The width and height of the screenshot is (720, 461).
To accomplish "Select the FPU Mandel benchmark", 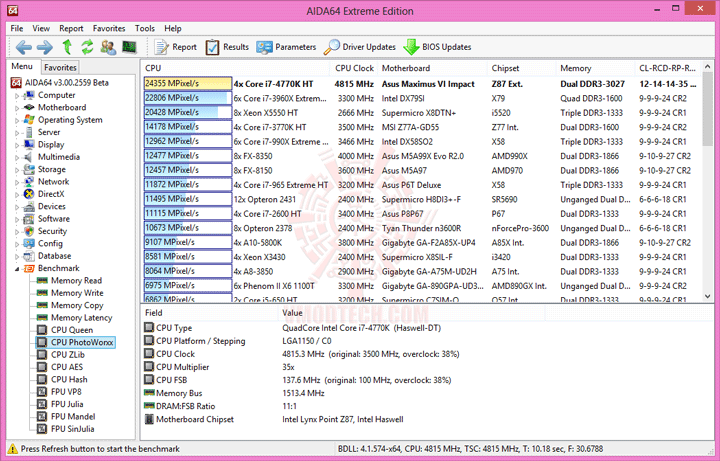I will pos(73,417).
